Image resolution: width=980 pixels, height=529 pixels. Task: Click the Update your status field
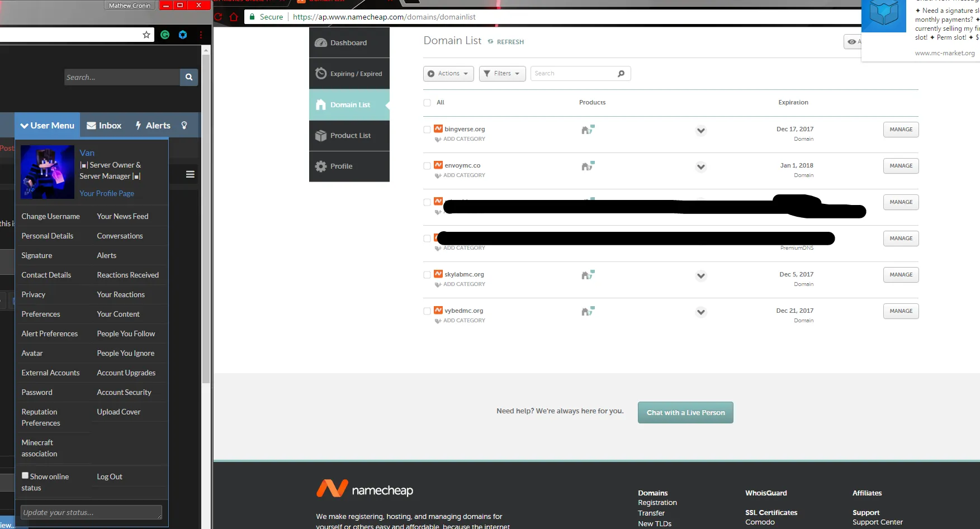(x=92, y=512)
